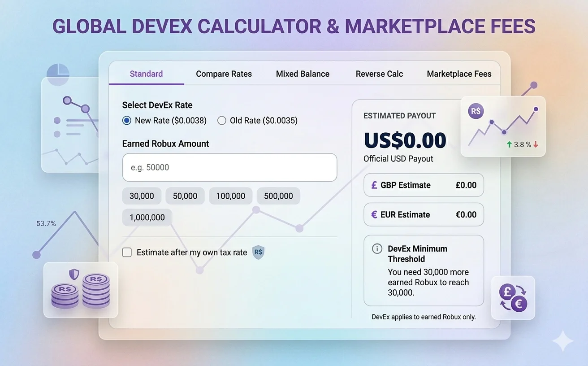Open the Marketplace Fees tab
Image resolution: width=588 pixels, height=366 pixels.
[x=459, y=74]
